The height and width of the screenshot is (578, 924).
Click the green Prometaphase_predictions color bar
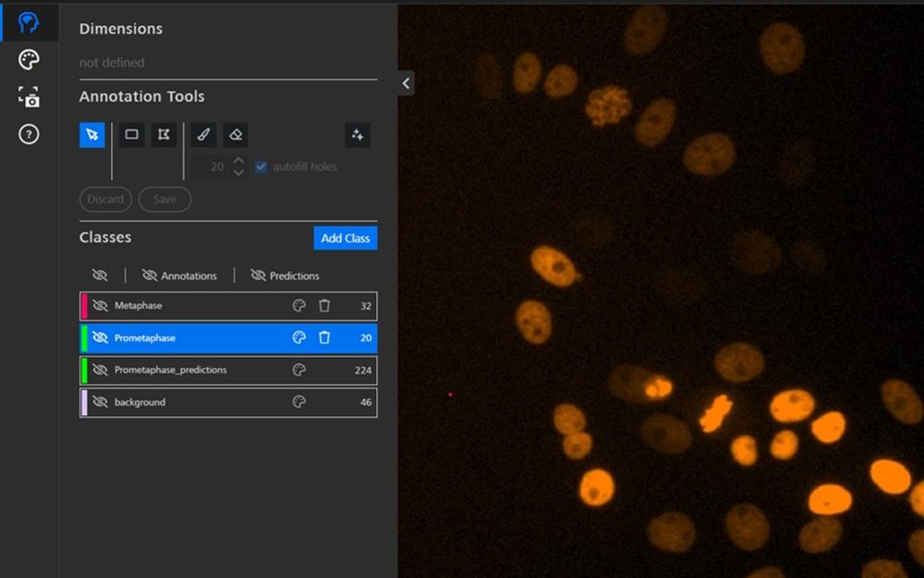(84, 371)
